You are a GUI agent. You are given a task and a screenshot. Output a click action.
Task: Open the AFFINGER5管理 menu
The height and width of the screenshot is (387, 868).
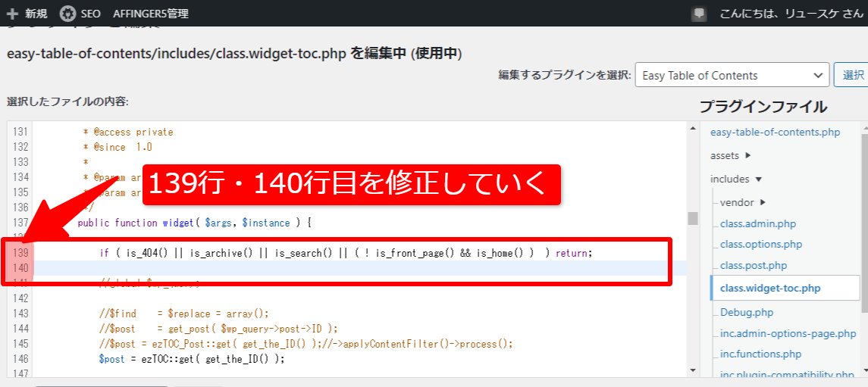[x=150, y=14]
